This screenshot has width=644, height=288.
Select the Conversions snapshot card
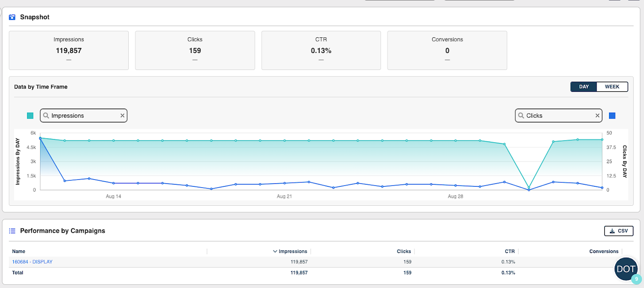click(x=447, y=50)
